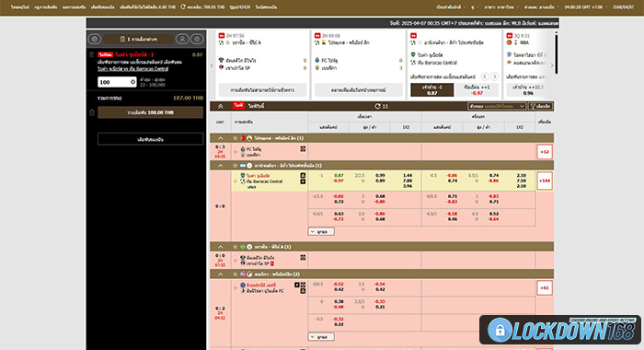Collapse the Argentina league group chevron

[221, 166]
